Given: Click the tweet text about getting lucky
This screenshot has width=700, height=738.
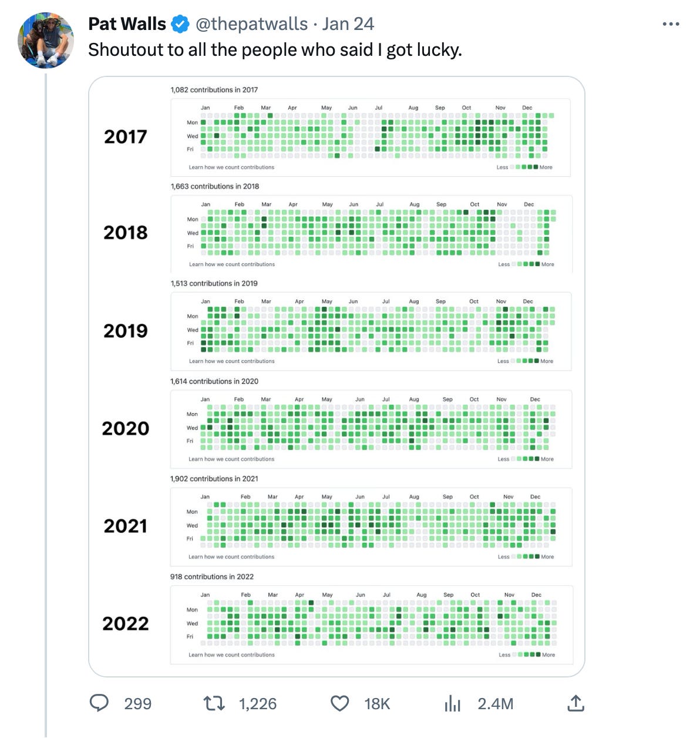Looking at the screenshot, I should [x=275, y=50].
